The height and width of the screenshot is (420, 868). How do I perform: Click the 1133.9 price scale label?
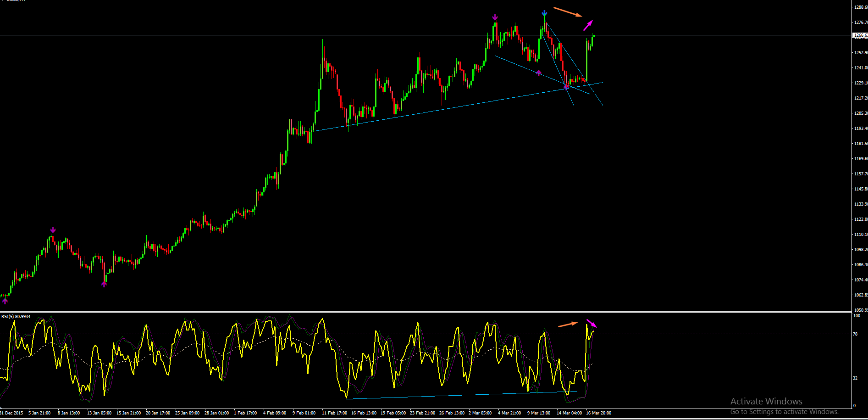click(x=861, y=204)
